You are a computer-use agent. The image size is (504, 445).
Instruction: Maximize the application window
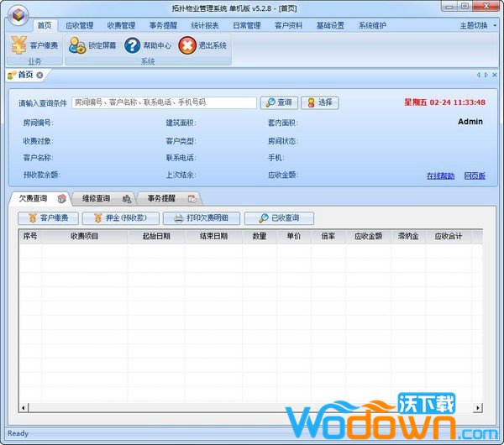[465, 6]
